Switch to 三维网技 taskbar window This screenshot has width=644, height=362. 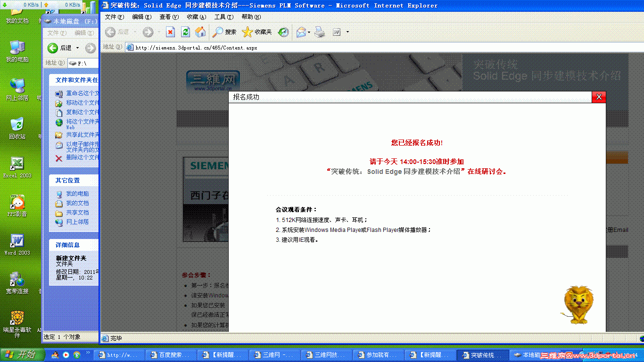click(326, 355)
